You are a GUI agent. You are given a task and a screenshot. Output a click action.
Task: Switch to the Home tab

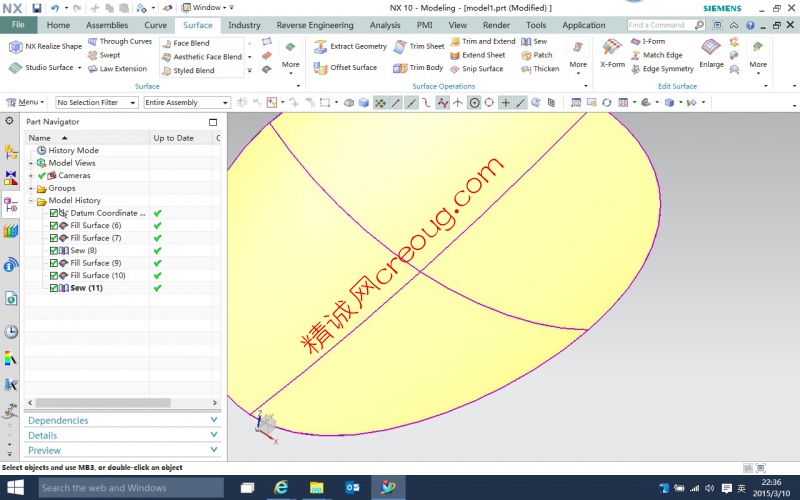(58, 25)
